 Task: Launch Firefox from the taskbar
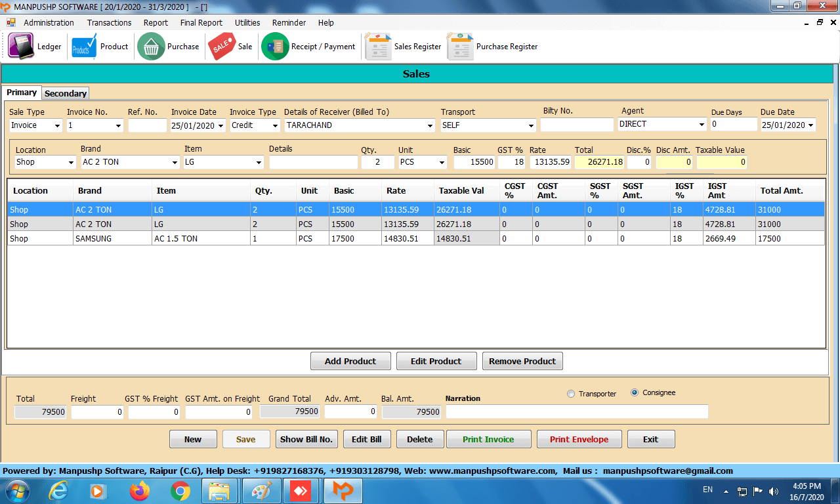(x=139, y=491)
